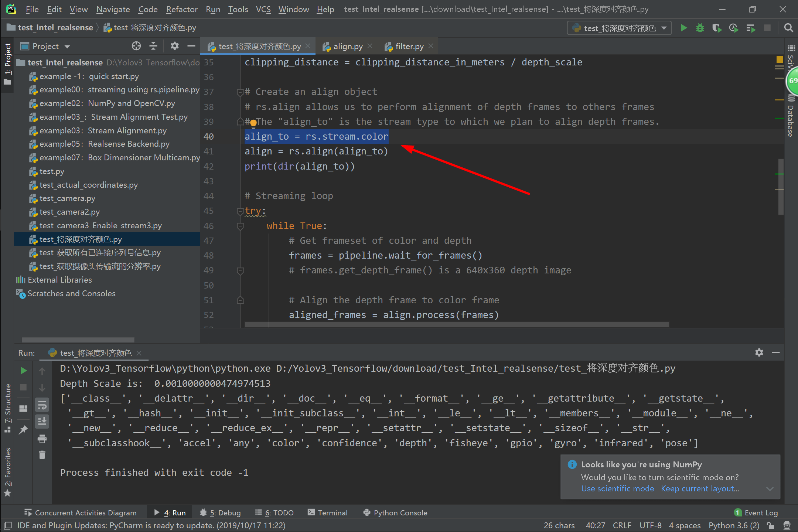Toggle scroll to end in Run console

pyautogui.click(x=42, y=421)
